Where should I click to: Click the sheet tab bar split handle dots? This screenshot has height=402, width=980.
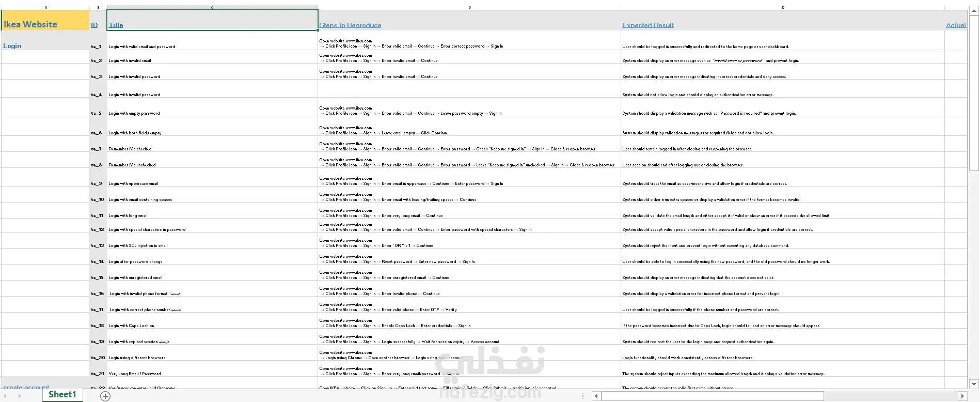pos(583,396)
